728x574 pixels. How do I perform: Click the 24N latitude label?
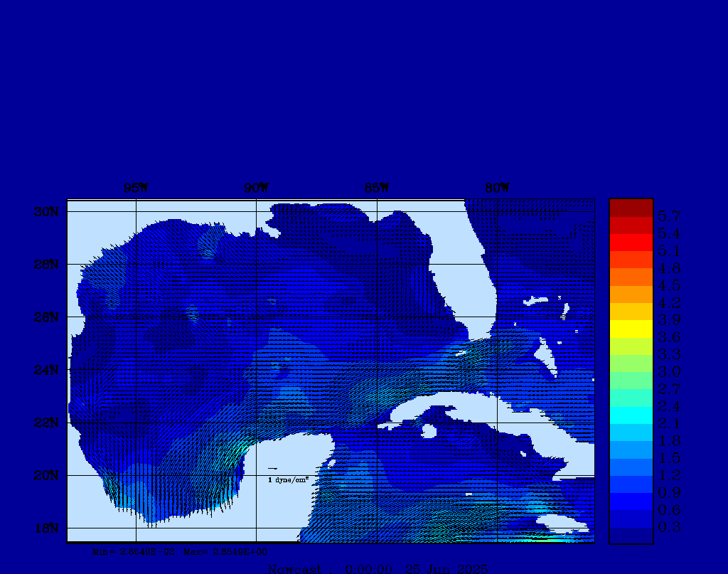coord(45,370)
